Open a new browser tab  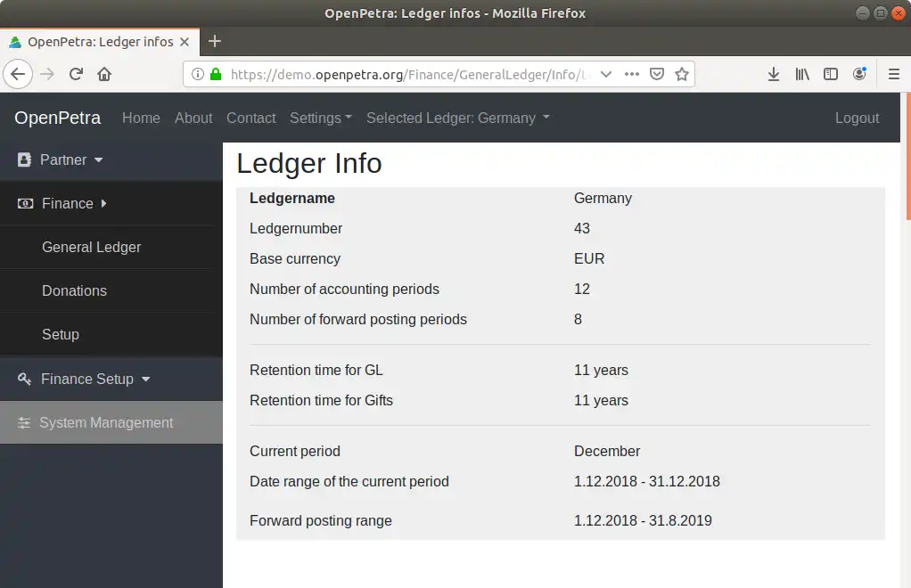click(215, 41)
